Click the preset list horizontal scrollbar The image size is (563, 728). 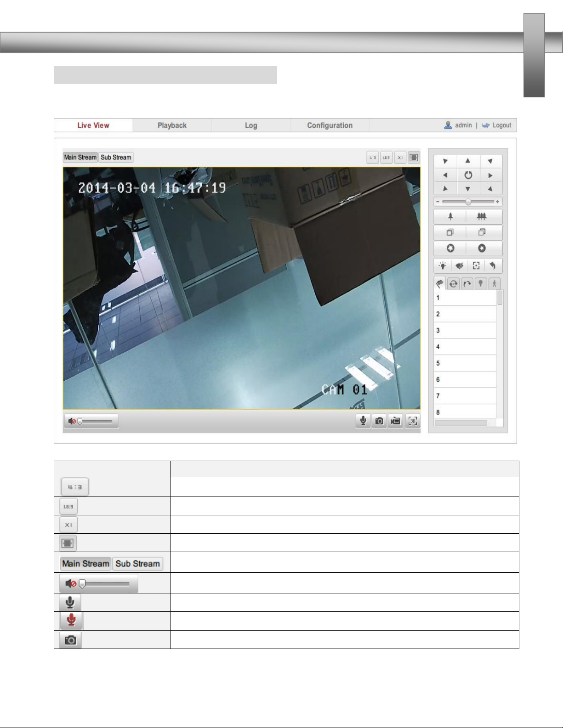click(x=461, y=423)
